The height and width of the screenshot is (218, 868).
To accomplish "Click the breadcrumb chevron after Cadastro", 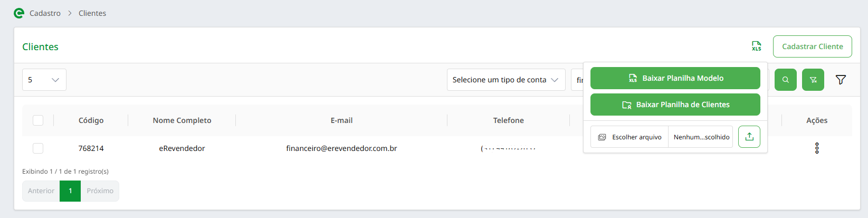I will [70, 13].
